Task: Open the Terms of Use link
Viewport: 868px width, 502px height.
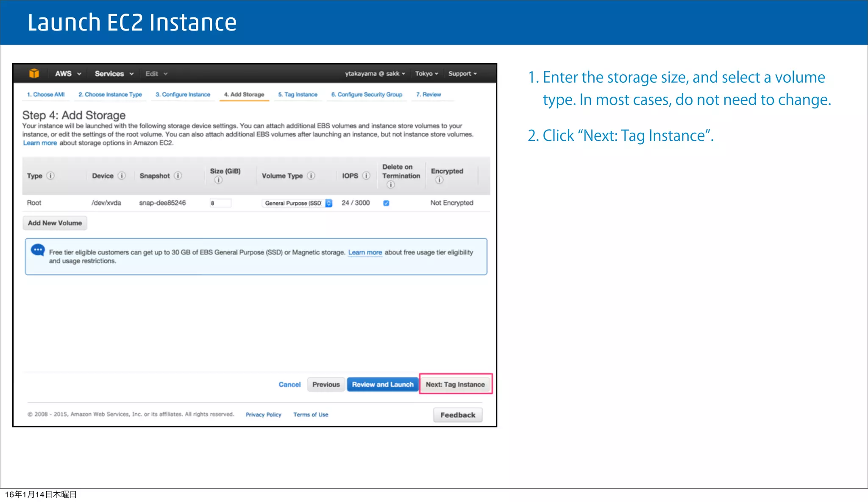Action: [311, 415]
